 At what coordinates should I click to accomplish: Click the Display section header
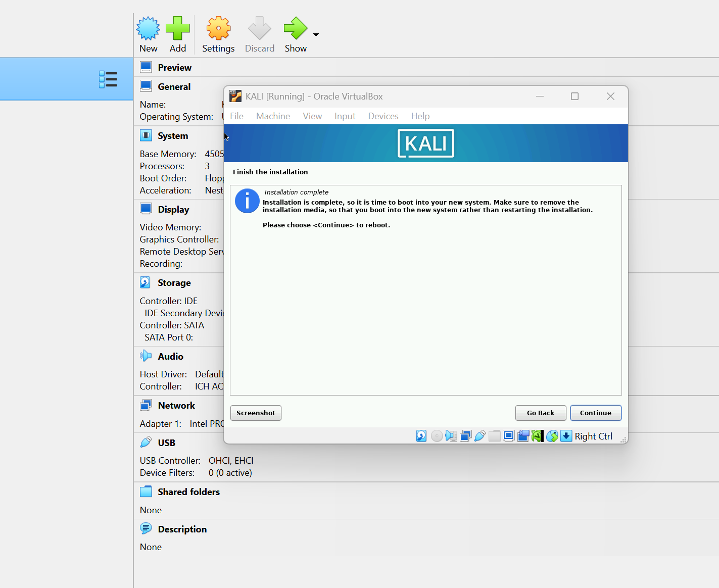173,209
